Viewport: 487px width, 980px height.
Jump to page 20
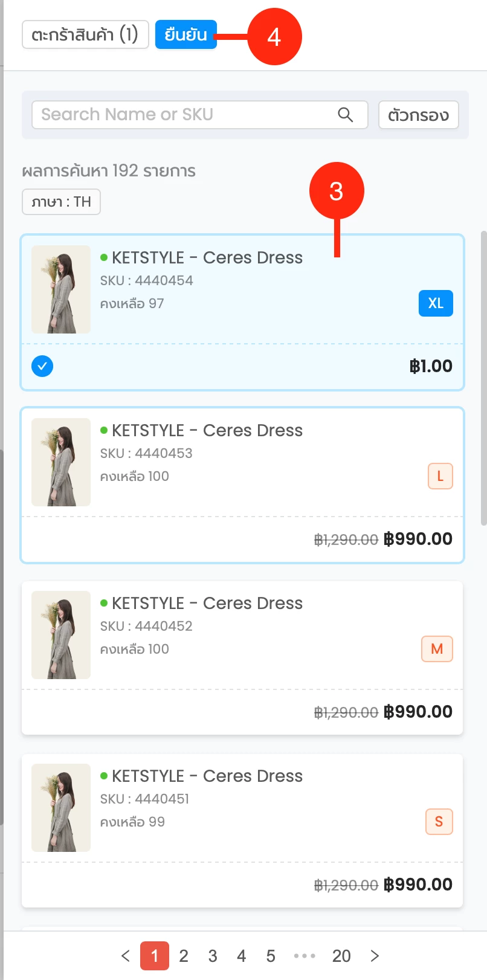pyautogui.click(x=341, y=956)
